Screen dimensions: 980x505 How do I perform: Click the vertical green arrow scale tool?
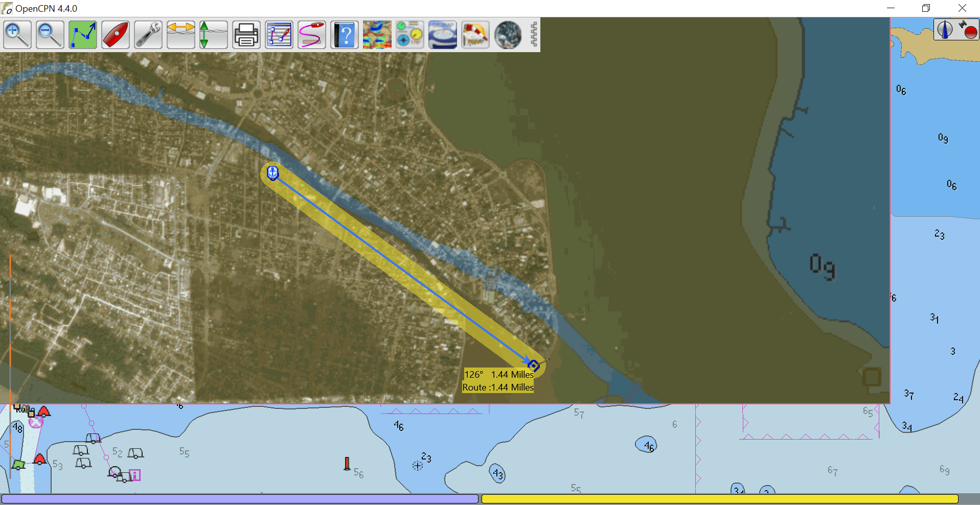[x=214, y=35]
